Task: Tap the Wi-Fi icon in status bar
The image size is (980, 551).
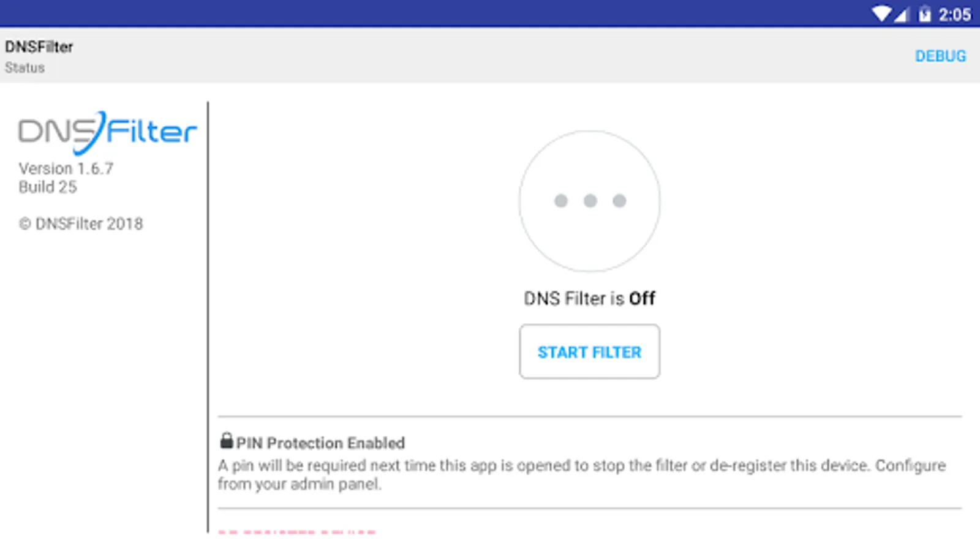Action: (x=882, y=13)
